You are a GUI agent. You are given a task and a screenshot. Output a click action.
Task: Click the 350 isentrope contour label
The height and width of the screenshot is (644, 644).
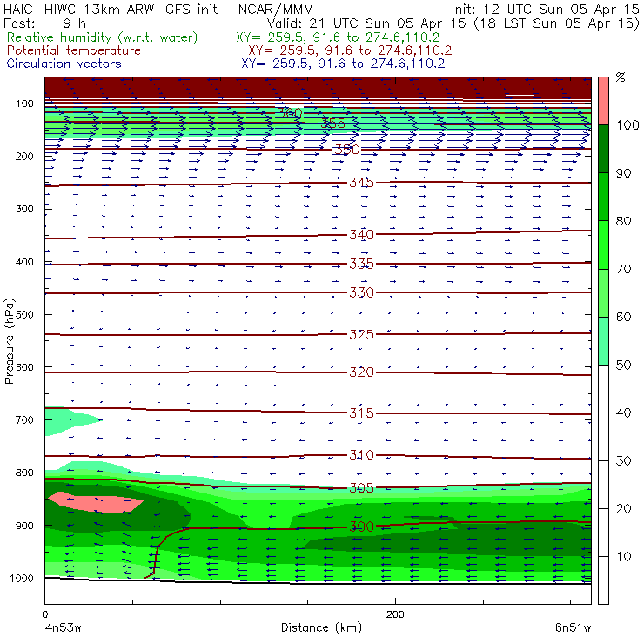click(x=347, y=149)
